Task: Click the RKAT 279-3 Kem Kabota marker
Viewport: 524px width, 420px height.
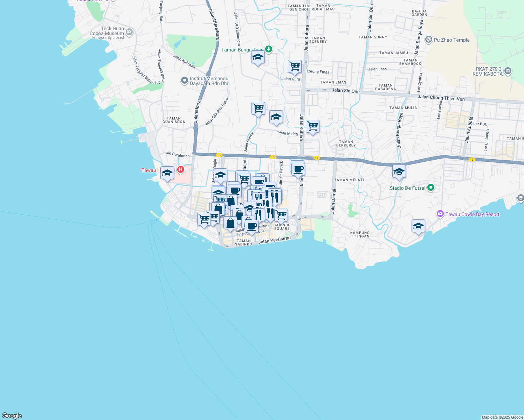Action: pos(508,71)
